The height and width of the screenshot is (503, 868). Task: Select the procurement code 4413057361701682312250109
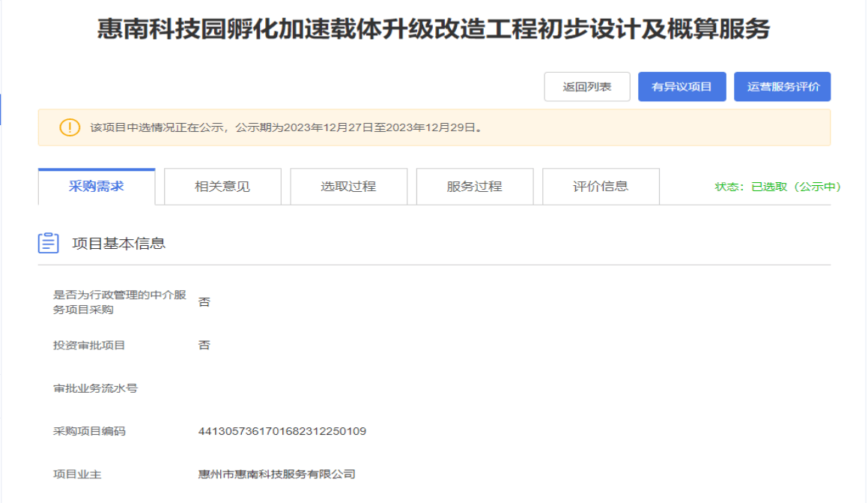(282, 431)
